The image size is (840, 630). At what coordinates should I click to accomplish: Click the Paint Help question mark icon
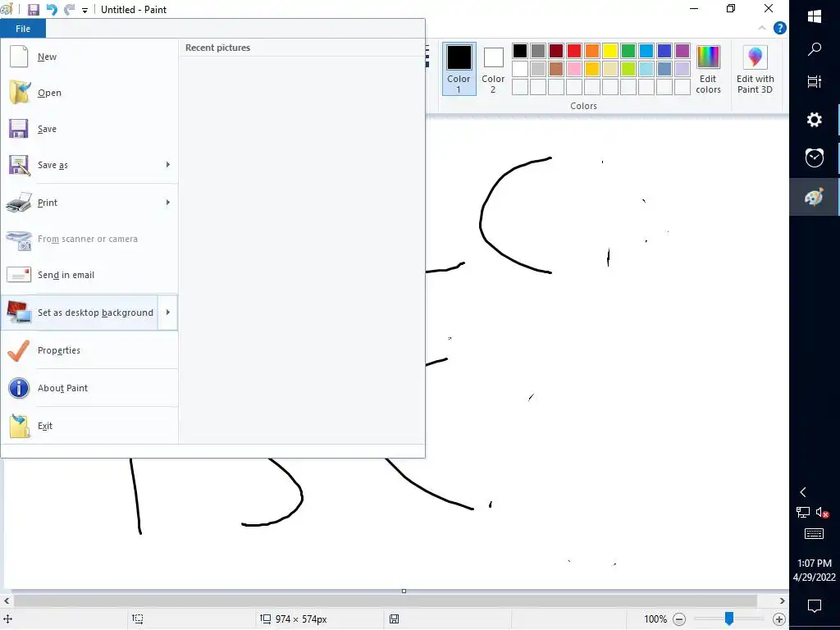(780, 28)
